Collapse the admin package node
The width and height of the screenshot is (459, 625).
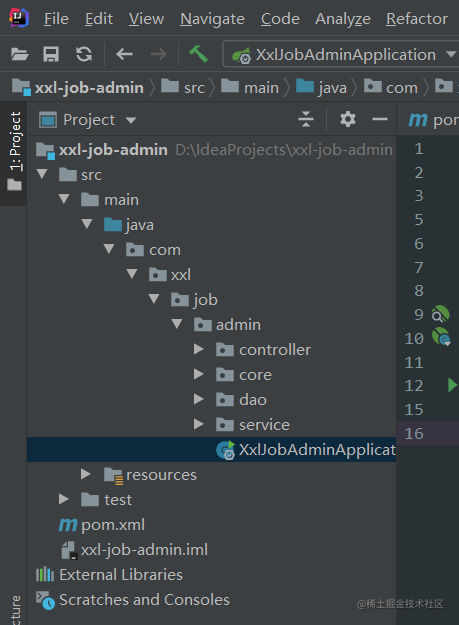coord(177,324)
